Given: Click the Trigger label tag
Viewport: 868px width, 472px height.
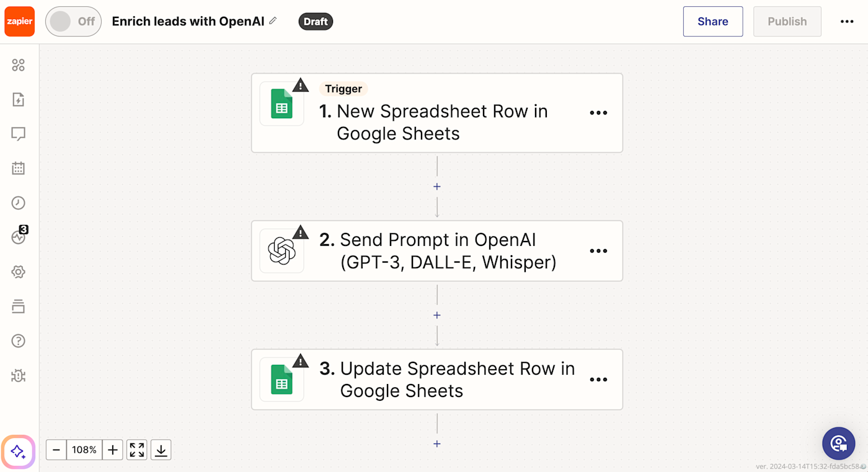Looking at the screenshot, I should pos(343,89).
